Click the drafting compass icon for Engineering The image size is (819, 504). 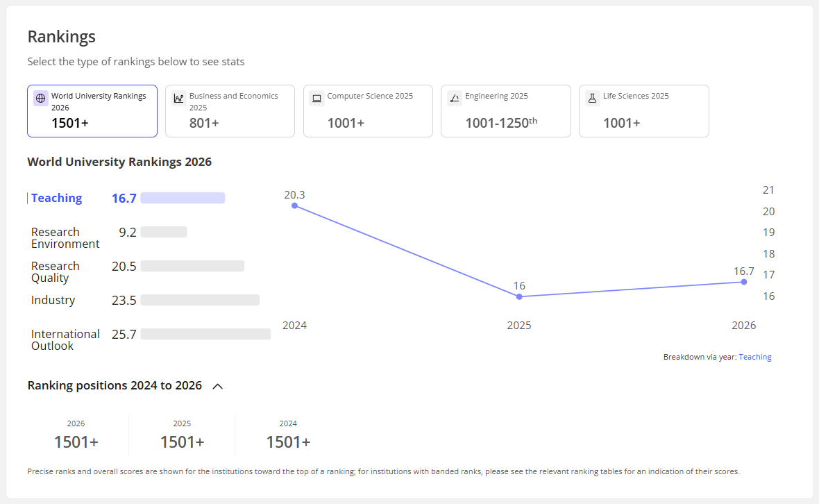tap(455, 99)
